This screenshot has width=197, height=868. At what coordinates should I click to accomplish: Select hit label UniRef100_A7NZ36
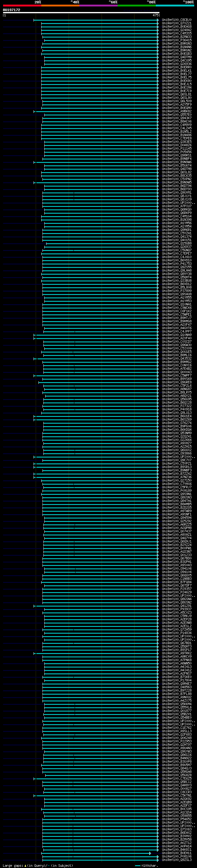pos(176,477)
